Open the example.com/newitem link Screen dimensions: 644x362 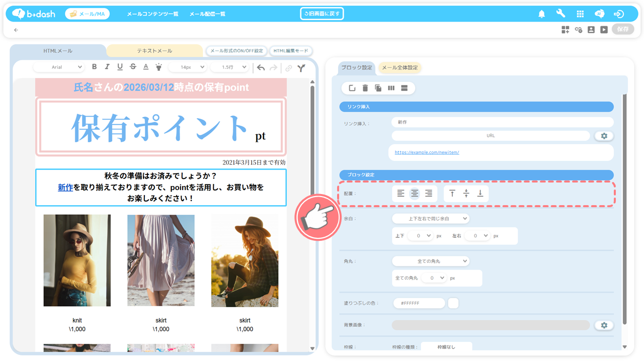click(427, 152)
